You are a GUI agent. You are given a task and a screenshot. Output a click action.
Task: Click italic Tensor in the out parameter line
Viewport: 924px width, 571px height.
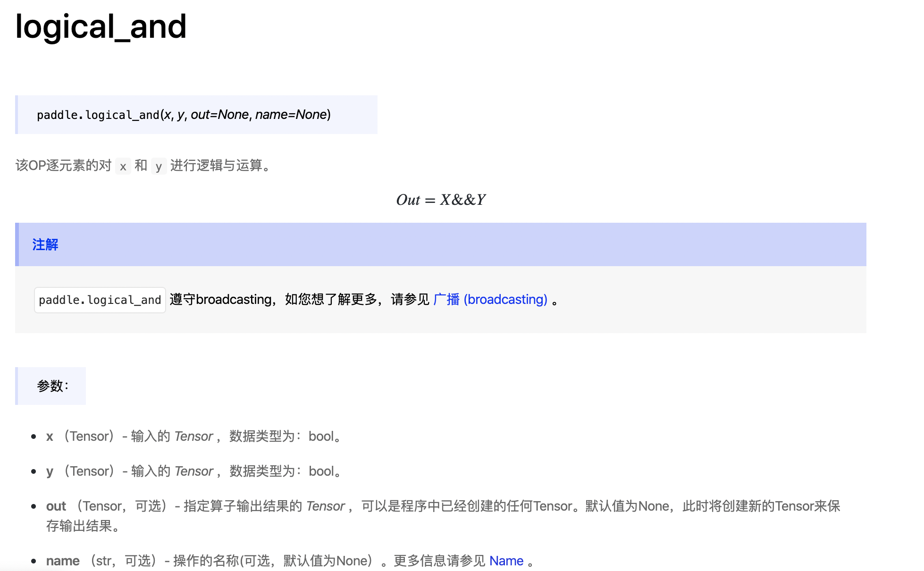pyautogui.click(x=326, y=506)
